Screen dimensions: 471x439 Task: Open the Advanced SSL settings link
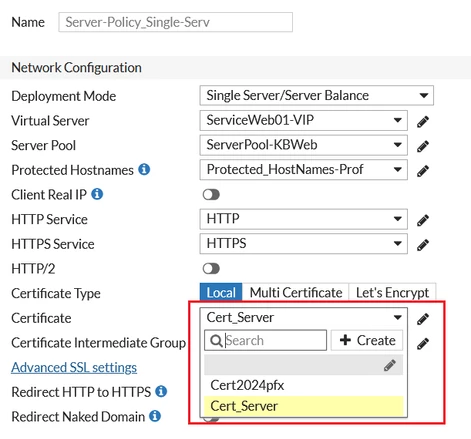[x=74, y=368]
